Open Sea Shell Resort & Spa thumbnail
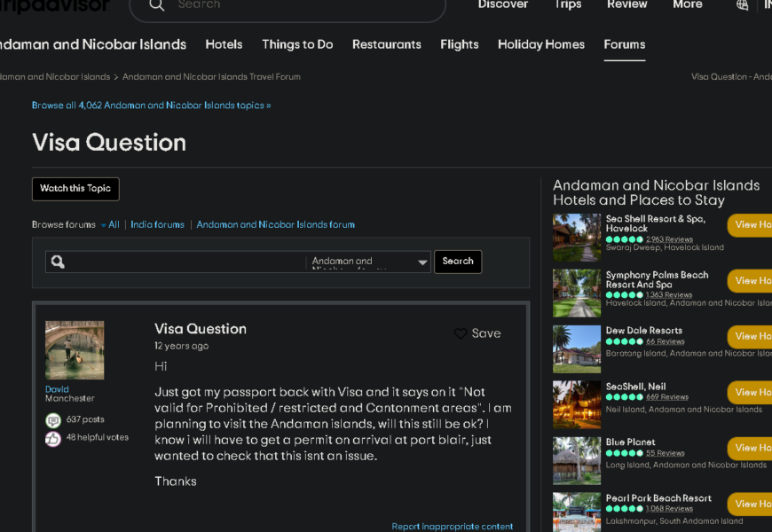This screenshot has width=772, height=532. click(577, 237)
